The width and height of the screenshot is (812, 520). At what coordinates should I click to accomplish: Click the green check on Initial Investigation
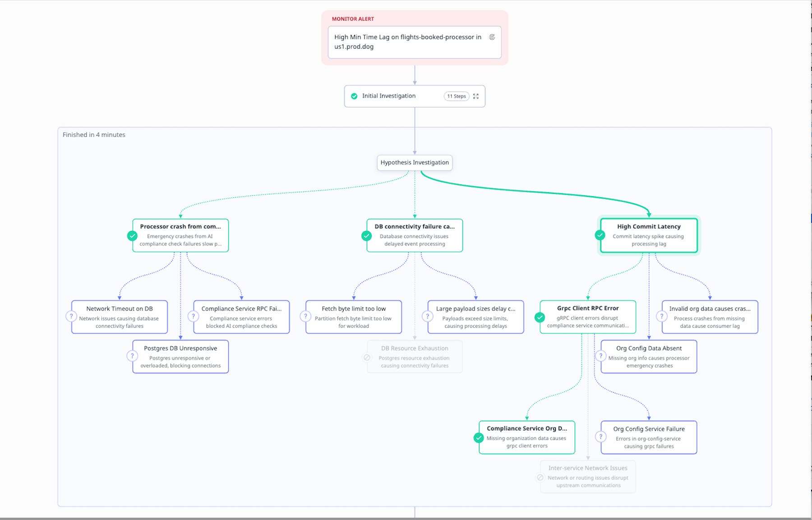[354, 96]
